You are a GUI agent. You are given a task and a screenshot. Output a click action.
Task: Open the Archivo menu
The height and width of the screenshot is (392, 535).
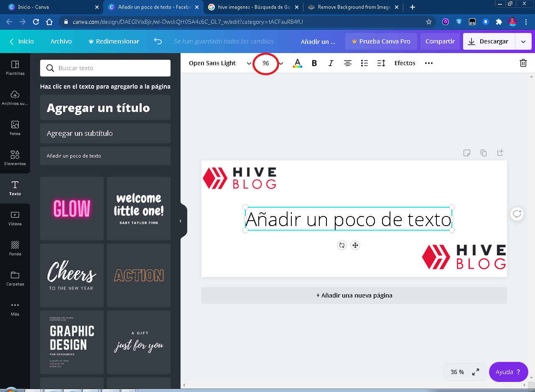[61, 41]
